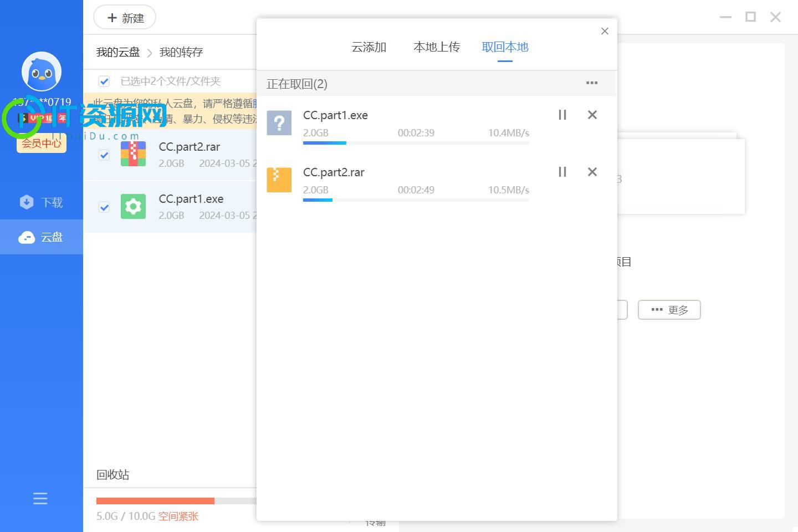The height and width of the screenshot is (532, 798).
Task: Open 回收站 recycle bin
Action: pos(113,474)
